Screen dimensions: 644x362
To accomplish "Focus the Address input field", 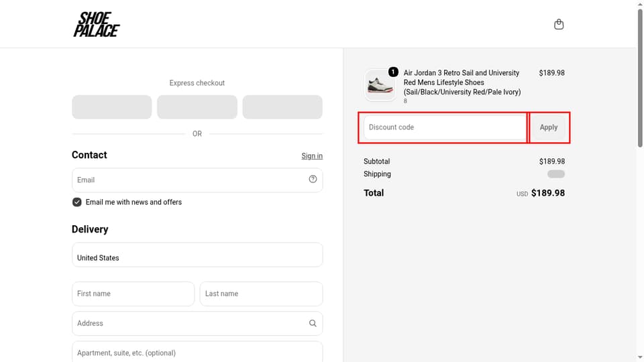I will 197,323.
